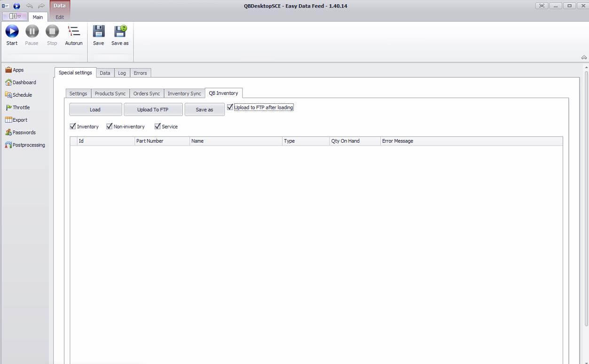Click the Upload To FTP button

pyautogui.click(x=153, y=109)
